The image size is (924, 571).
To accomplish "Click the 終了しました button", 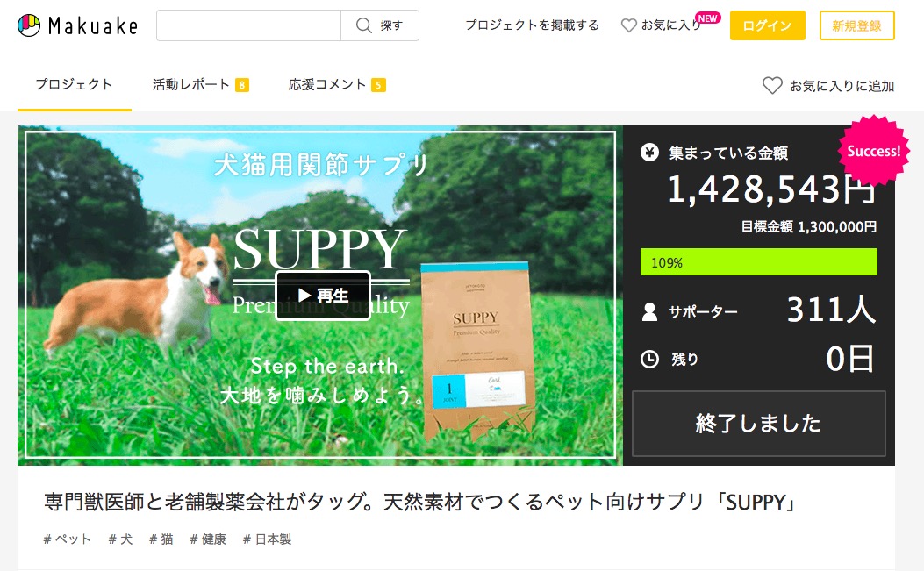I will coord(758,423).
